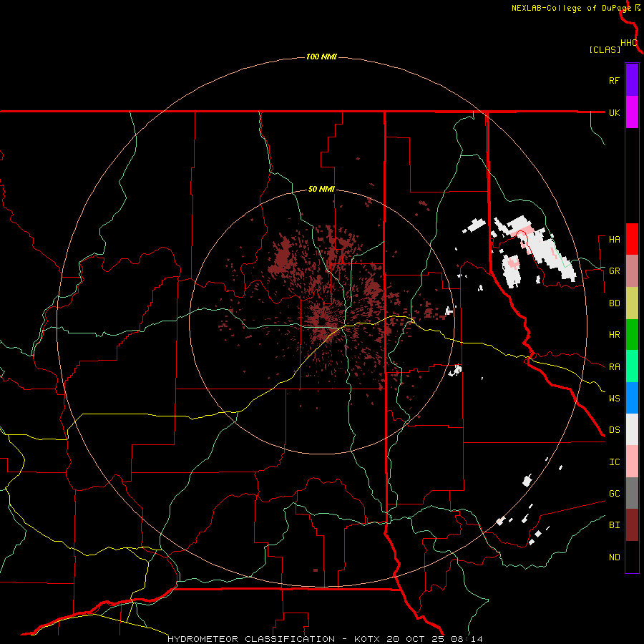Screen dimensions: 644x644
Task: Click the IC pink legend swatch
Action: coord(632,462)
